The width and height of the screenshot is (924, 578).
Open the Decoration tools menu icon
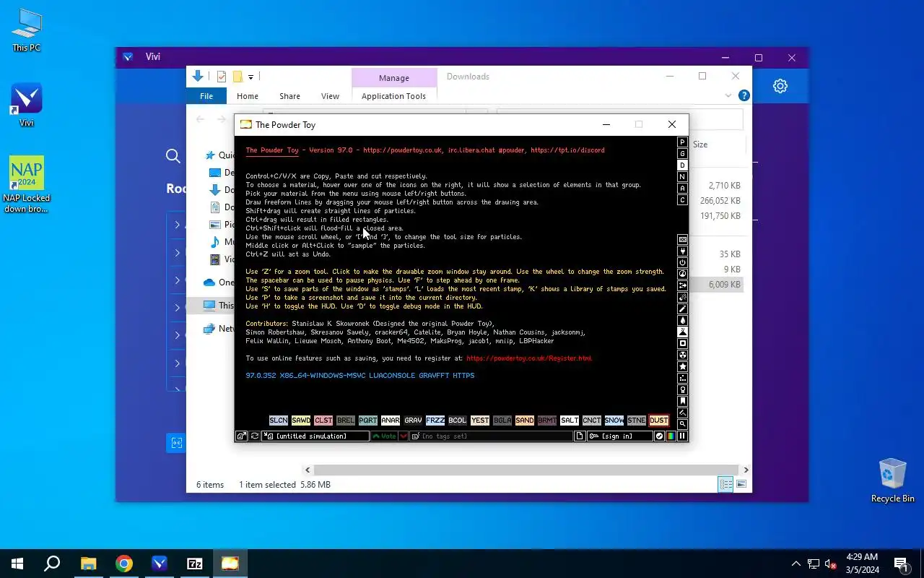point(682,413)
